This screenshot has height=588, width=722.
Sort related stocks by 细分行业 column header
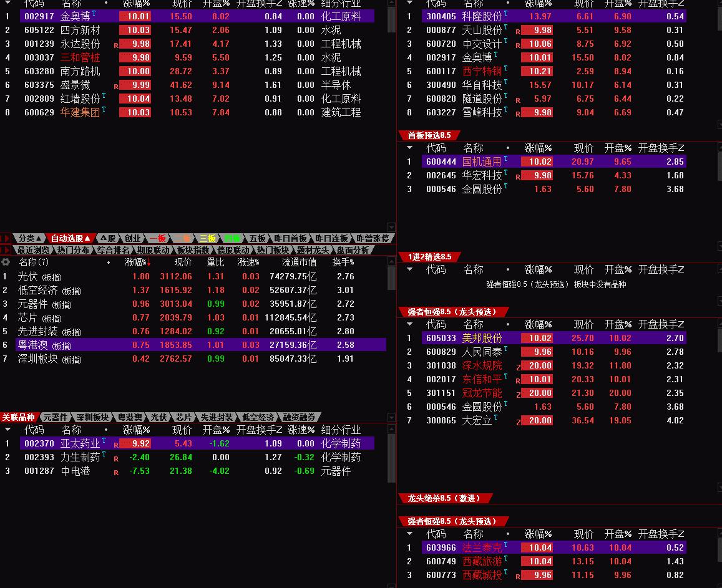[x=341, y=430]
